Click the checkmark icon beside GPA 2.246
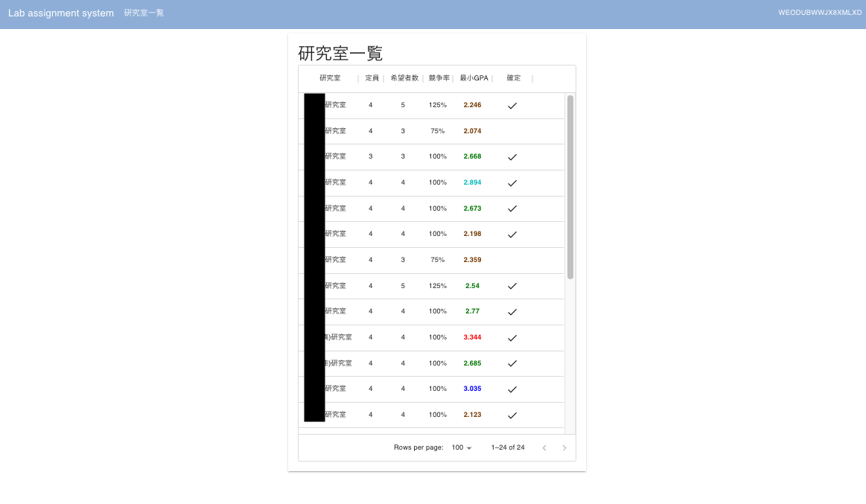This screenshot has height=504, width=866. (x=512, y=105)
